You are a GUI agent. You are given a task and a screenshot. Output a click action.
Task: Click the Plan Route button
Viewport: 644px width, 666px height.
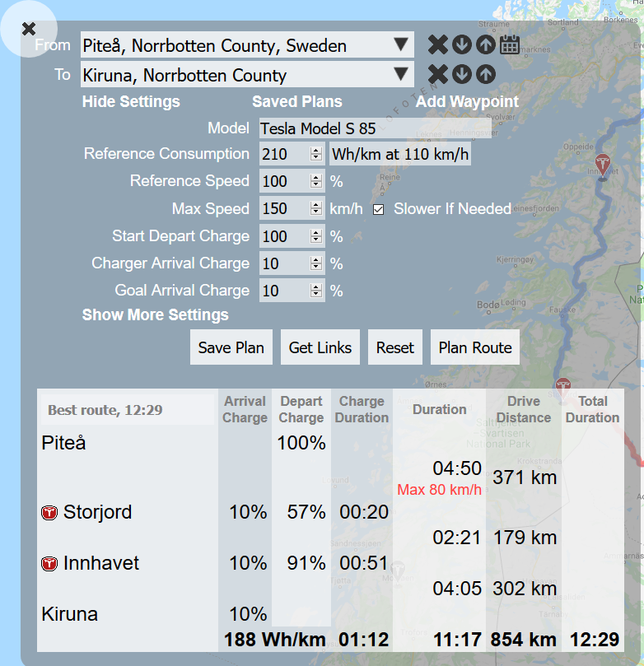click(475, 347)
